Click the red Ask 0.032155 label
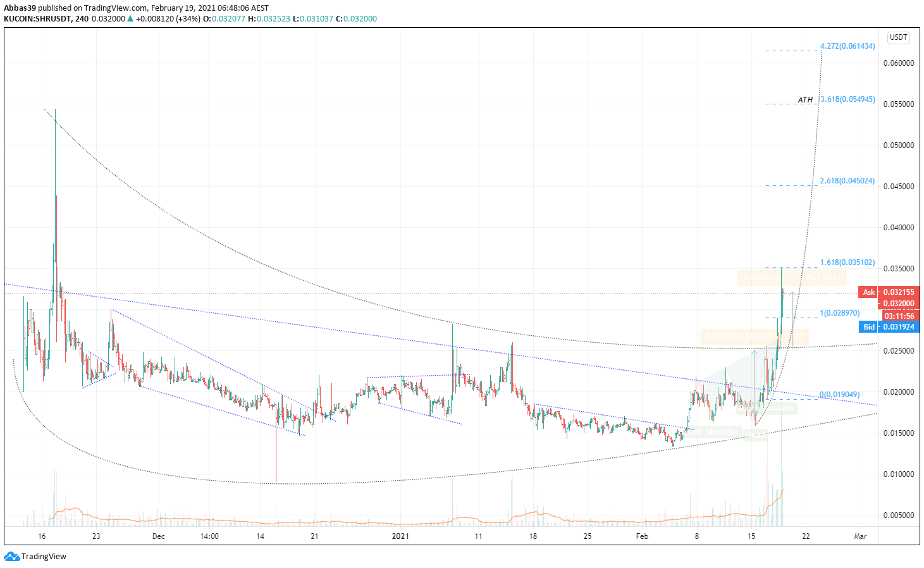 (x=888, y=292)
